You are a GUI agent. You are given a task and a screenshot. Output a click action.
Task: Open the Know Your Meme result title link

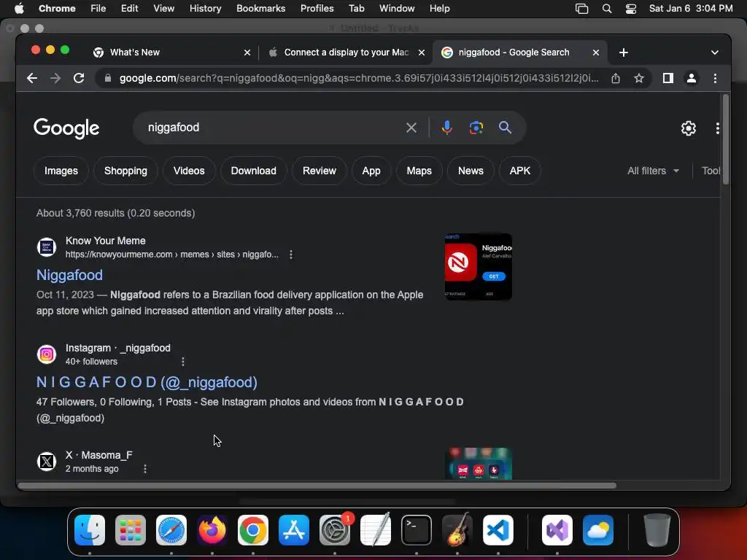pyautogui.click(x=69, y=275)
